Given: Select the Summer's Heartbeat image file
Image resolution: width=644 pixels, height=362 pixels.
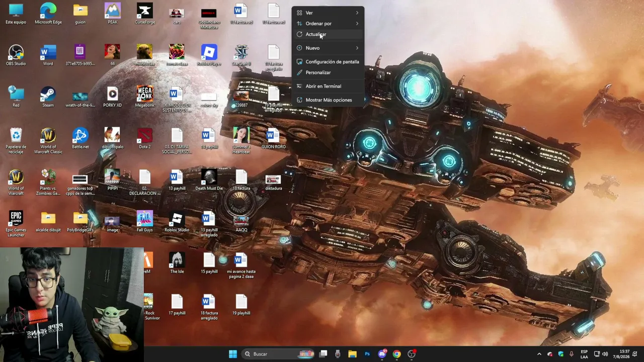Looking at the screenshot, I should (241, 141).
